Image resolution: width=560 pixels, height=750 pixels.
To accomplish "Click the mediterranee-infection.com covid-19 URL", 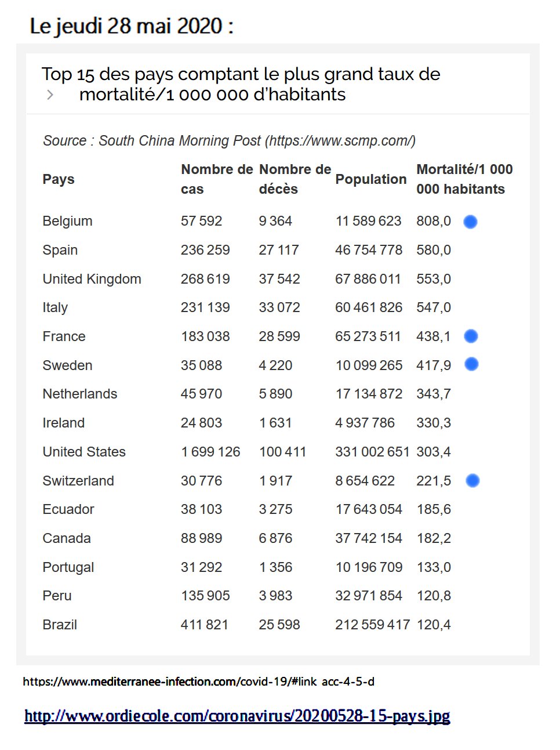I will [198, 682].
